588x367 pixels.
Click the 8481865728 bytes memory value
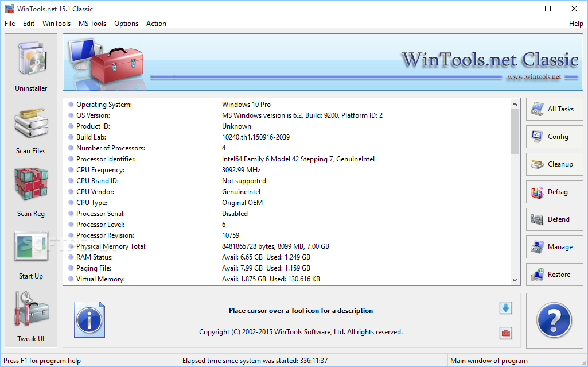275,246
